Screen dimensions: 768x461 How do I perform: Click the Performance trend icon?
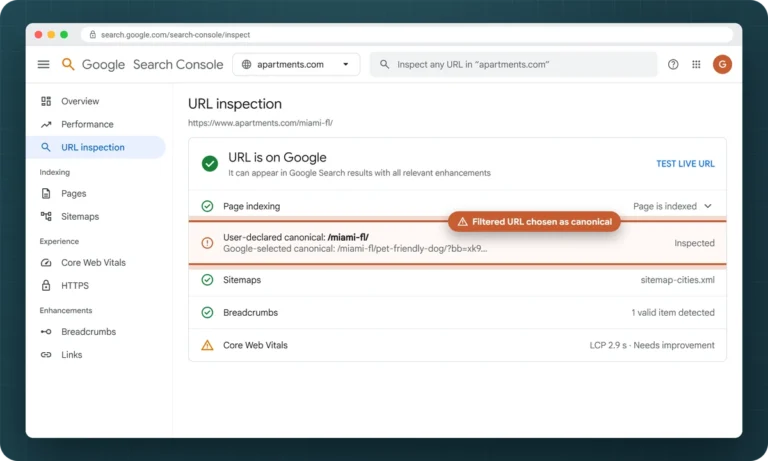tap(46, 124)
